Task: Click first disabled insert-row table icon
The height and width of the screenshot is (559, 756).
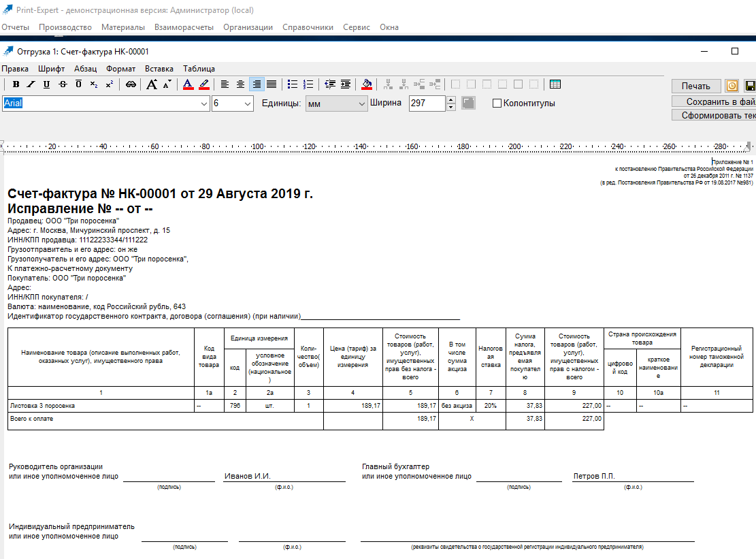Action: pos(388,84)
